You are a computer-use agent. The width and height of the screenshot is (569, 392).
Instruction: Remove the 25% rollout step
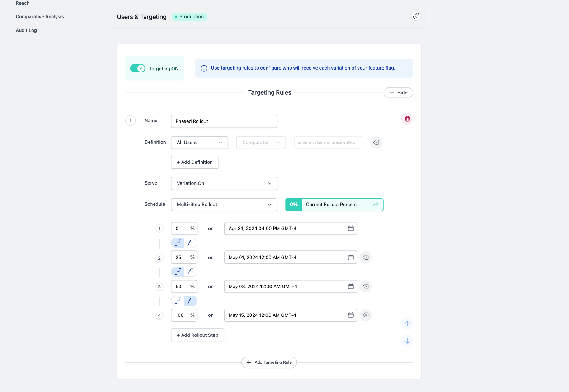click(x=366, y=258)
